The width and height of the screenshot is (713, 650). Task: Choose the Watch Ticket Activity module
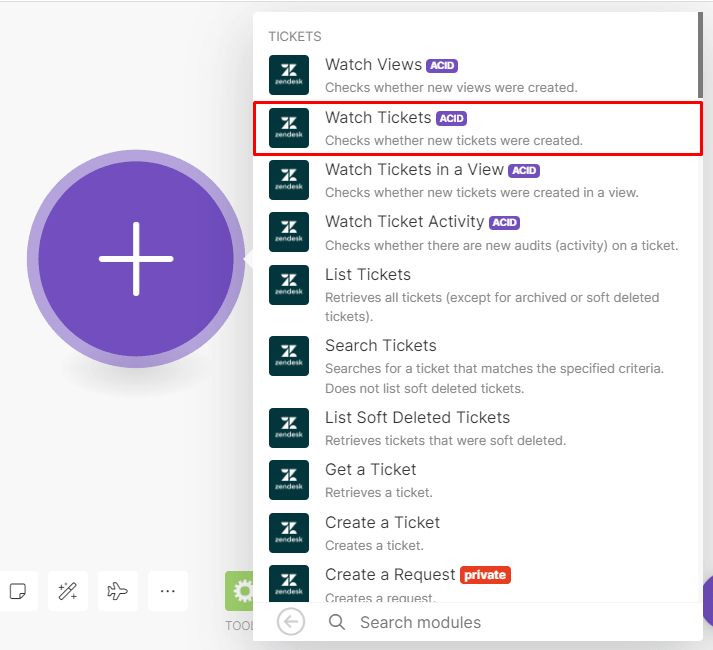pos(477,232)
